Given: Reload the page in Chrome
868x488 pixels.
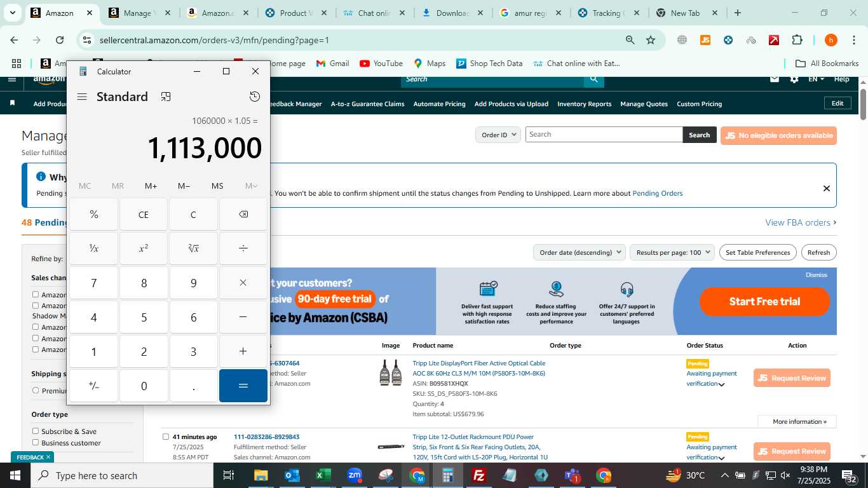Looking at the screenshot, I should click(x=60, y=40).
